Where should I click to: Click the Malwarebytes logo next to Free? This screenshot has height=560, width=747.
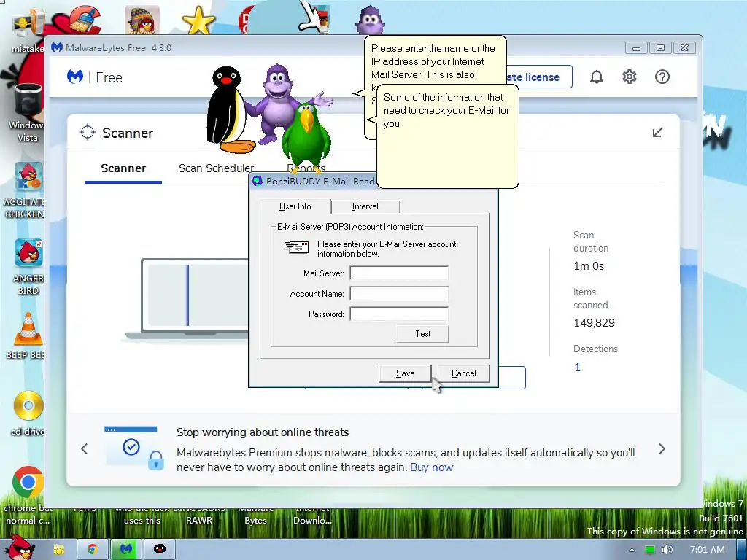click(75, 77)
